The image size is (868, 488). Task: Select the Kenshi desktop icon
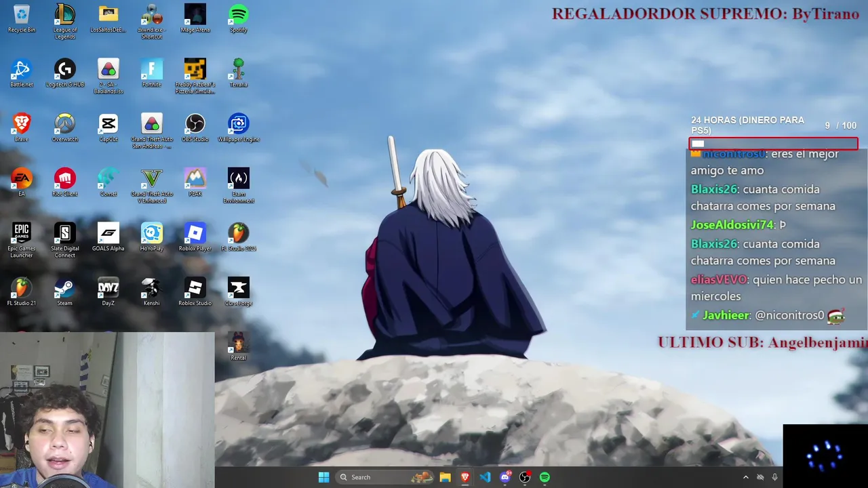click(152, 292)
